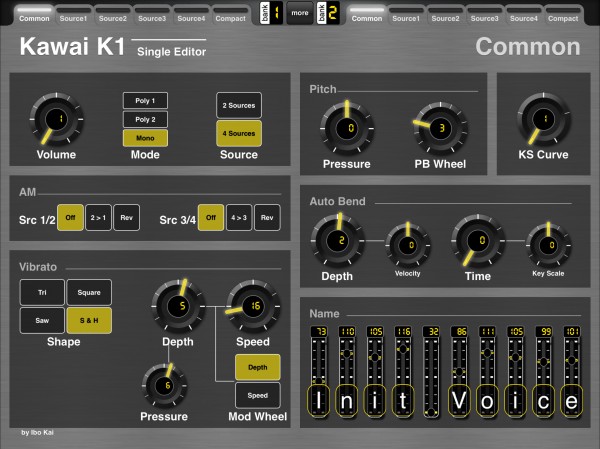The height and width of the screenshot is (449, 600).
Task: Set Src 3/4 AM to Off
Action: [x=211, y=217]
